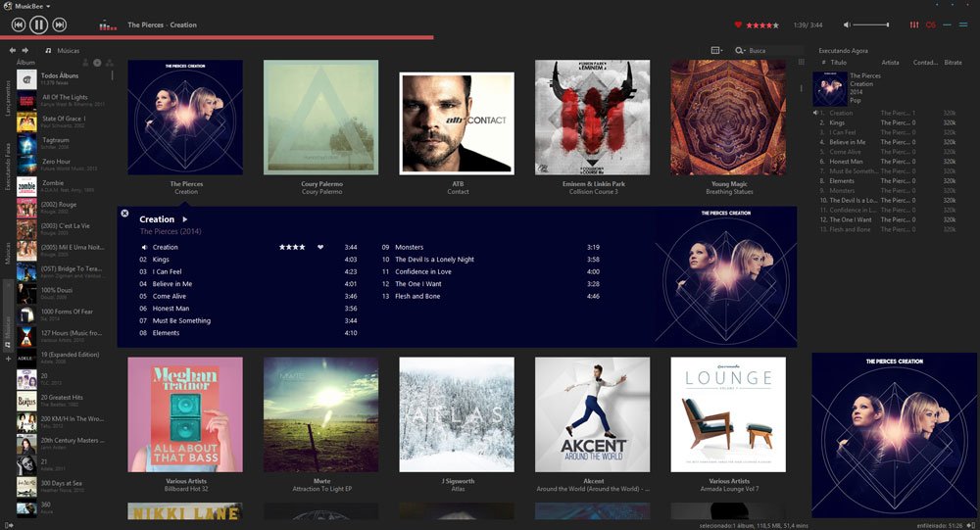Toggle the heart love icon in player bar
Image resolution: width=980 pixels, height=530 pixels.
[738, 25]
